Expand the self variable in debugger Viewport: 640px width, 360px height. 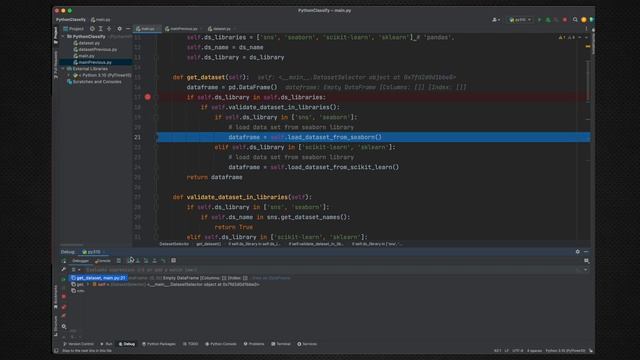tap(88, 284)
